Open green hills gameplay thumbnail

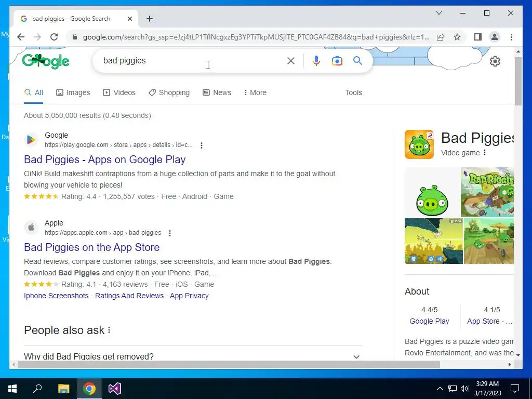coord(489,241)
